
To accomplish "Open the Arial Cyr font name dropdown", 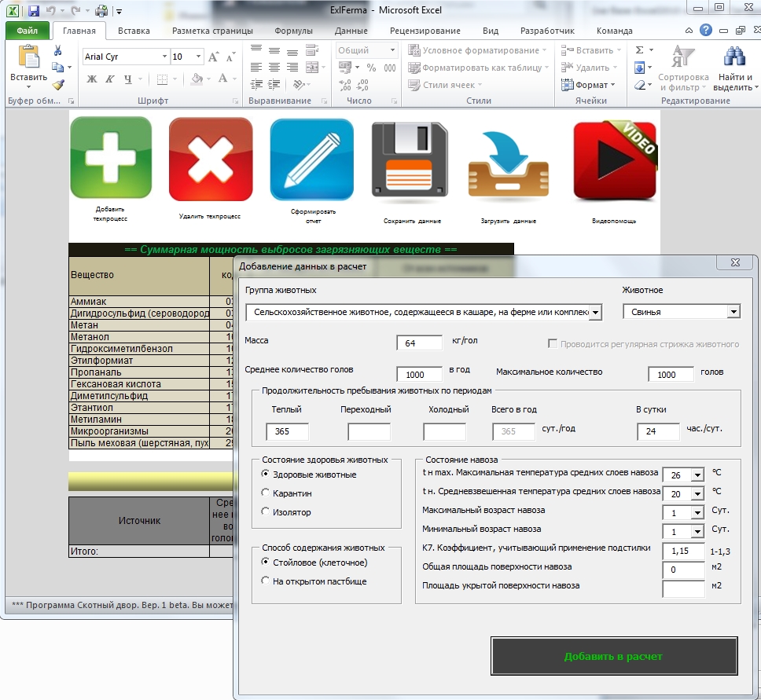I will pos(164,57).
